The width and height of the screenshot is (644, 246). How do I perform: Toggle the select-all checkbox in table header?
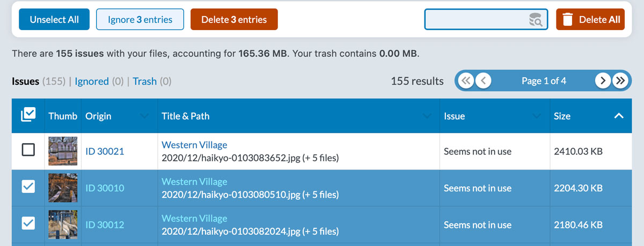tap(28, 115)
